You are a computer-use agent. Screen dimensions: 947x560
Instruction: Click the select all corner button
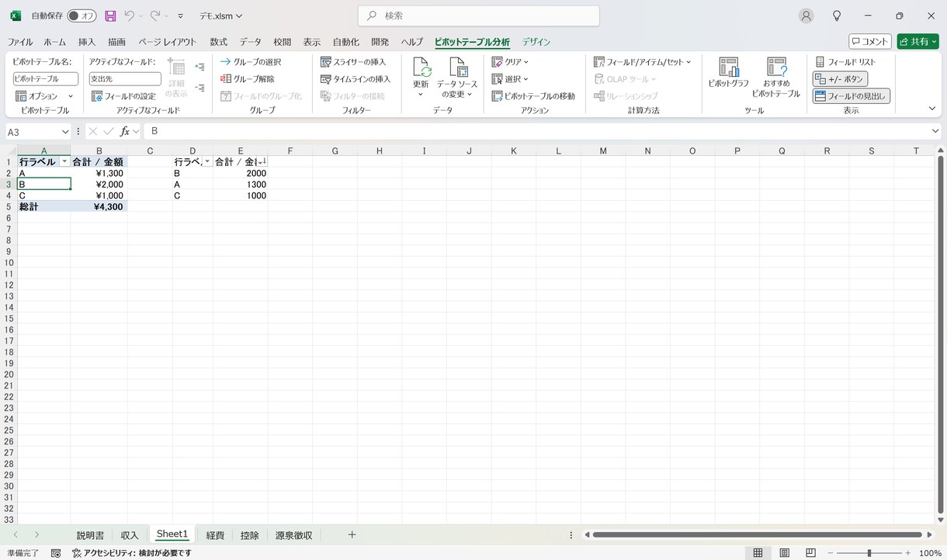pos(9,150)
